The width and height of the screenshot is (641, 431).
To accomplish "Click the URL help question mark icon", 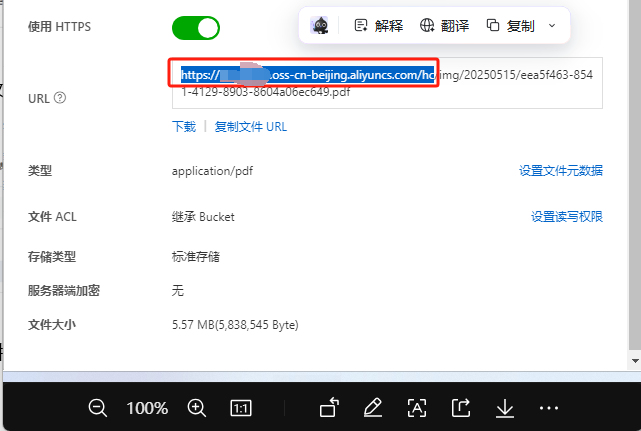I will pos(60,98).
